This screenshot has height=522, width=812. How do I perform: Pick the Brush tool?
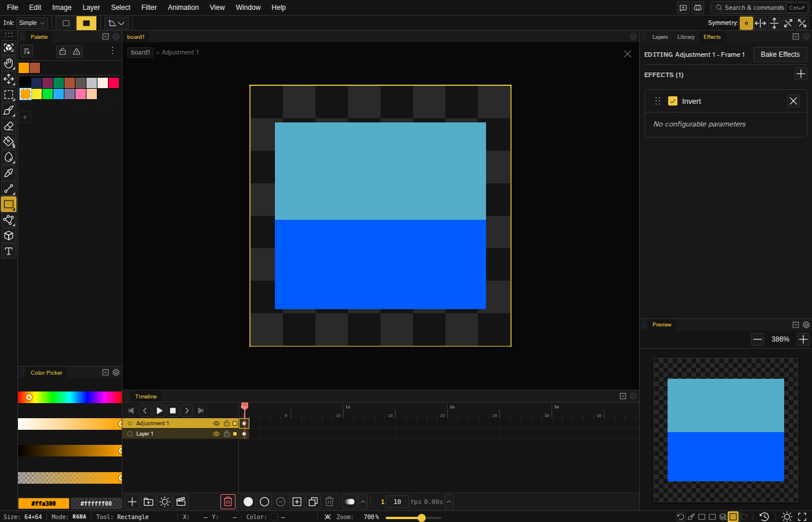point(9,110)
